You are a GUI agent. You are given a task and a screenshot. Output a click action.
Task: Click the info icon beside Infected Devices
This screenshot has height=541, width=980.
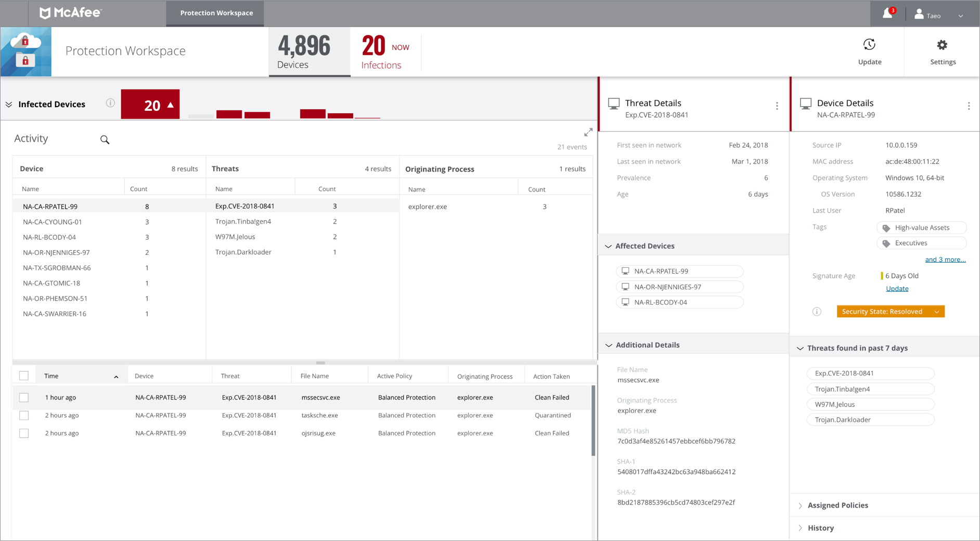(x=110, y=103)
